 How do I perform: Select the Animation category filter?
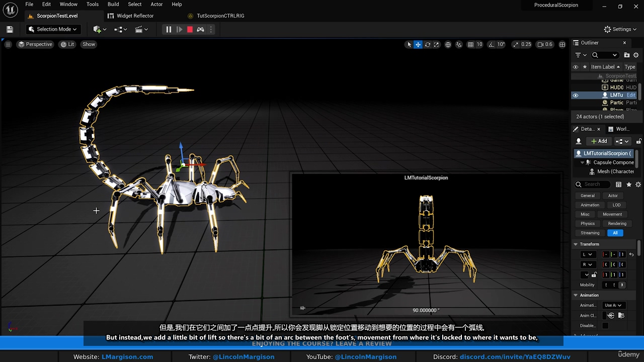[590, 205]
